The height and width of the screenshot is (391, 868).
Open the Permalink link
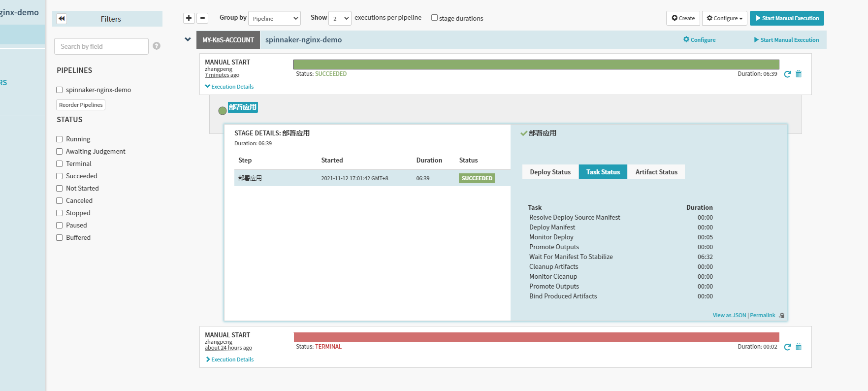click(763, 315)
